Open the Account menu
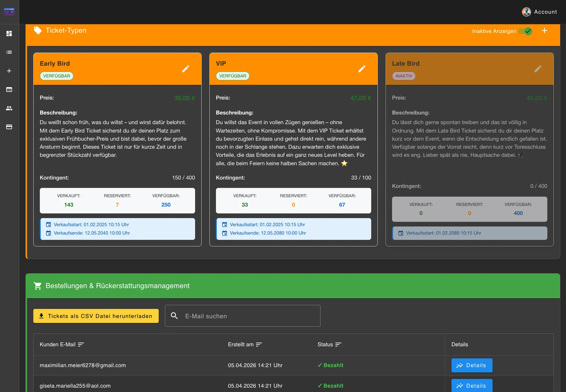The image size is (566, 392). coord(539,12)
